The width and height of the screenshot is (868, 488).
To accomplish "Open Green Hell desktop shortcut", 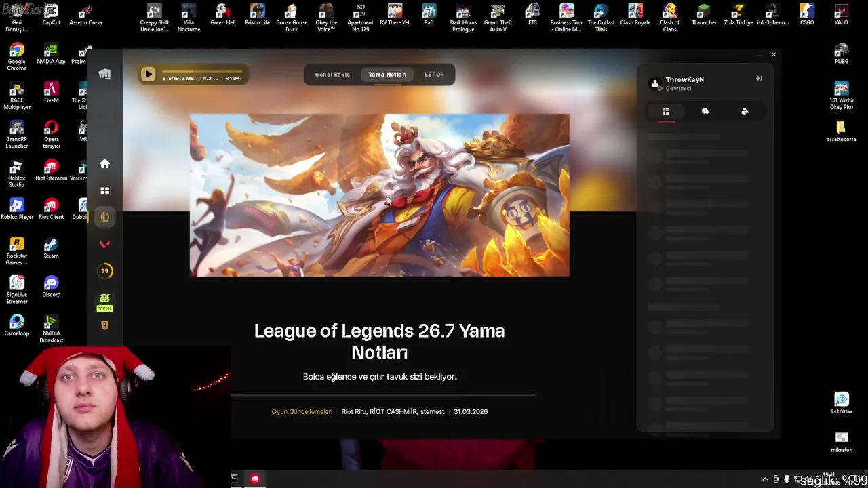I will click(222, 15).
